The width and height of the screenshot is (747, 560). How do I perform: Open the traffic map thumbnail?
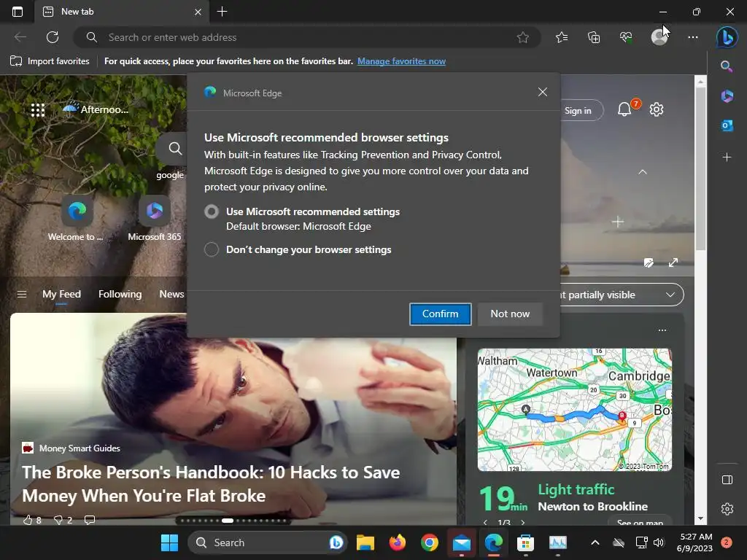[x=575, y=410]
